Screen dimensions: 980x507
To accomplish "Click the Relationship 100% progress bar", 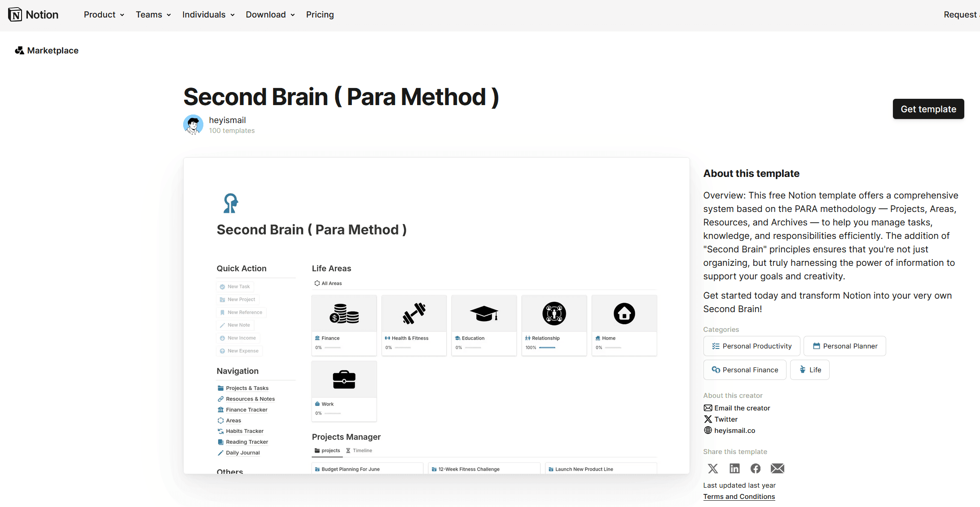I will [547, 348].
